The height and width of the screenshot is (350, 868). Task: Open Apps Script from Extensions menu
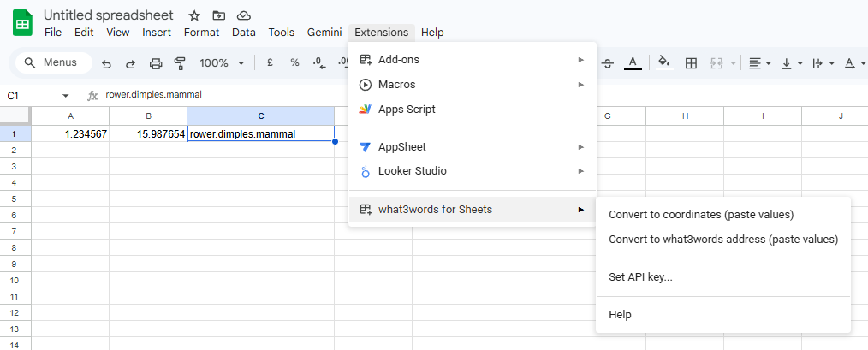coord(407,109)
